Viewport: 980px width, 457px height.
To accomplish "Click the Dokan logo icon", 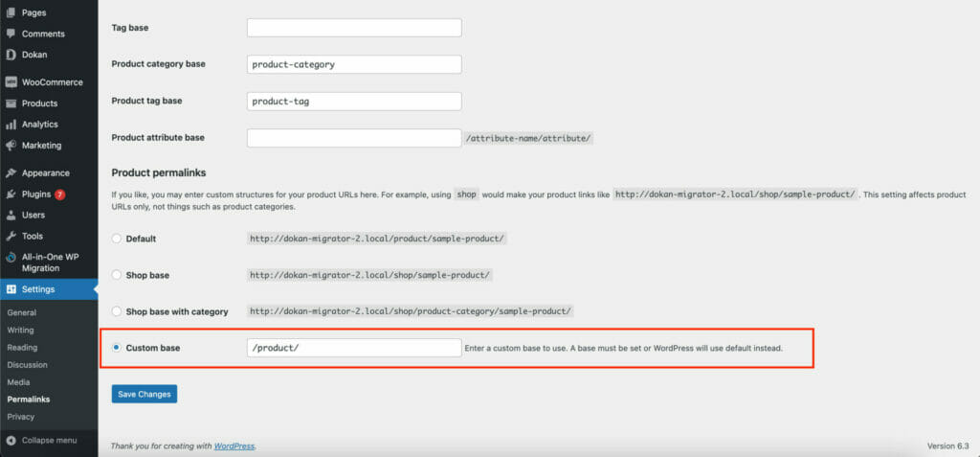I will tap(11, 55).
